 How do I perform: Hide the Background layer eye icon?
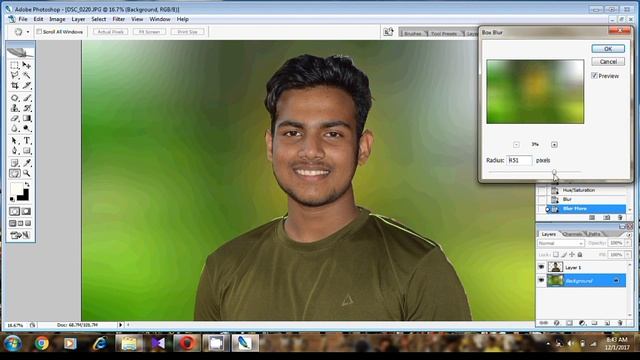[541, 281]
